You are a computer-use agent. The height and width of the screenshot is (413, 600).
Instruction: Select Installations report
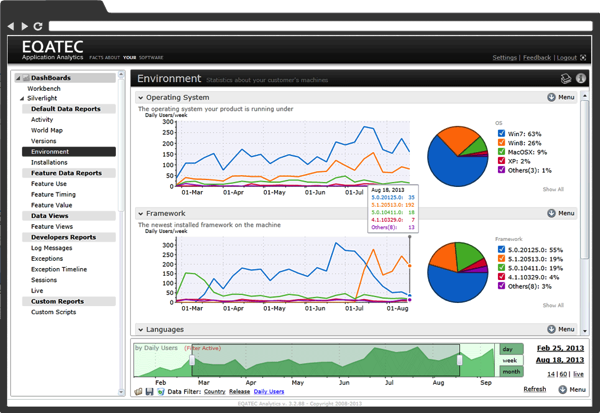click(x=49, y=162)
